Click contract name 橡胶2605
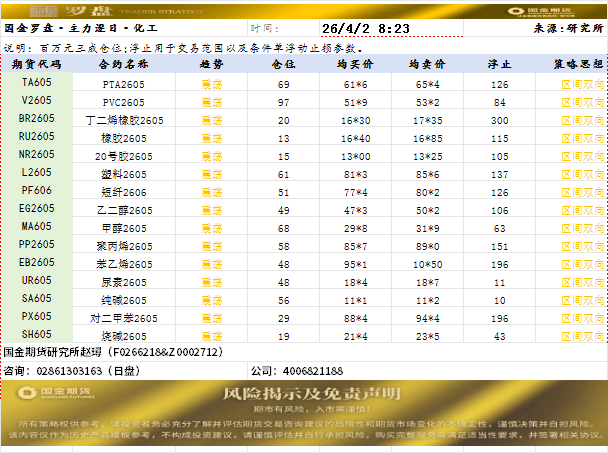Screen dimensions: 608x453 124,138
